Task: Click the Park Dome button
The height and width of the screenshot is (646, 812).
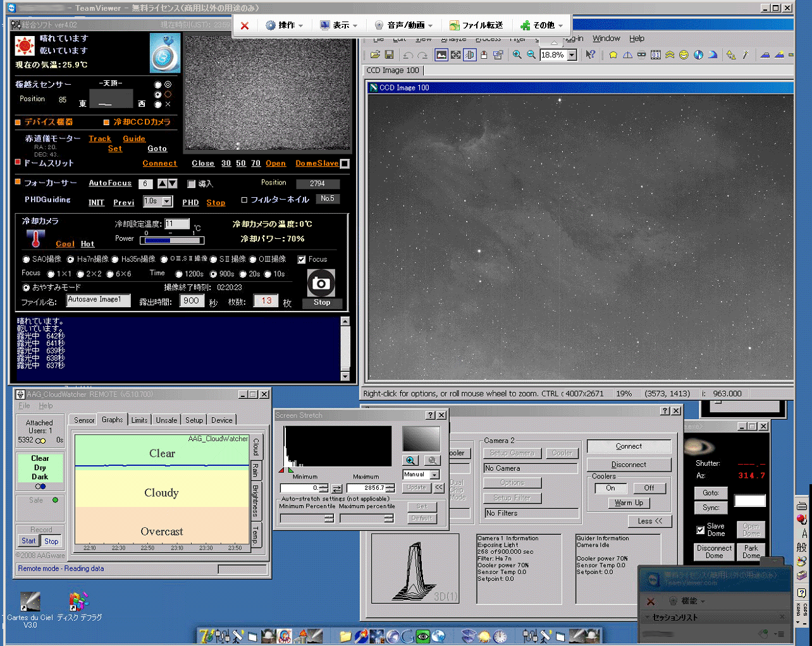Action: [x=751, y=552]
